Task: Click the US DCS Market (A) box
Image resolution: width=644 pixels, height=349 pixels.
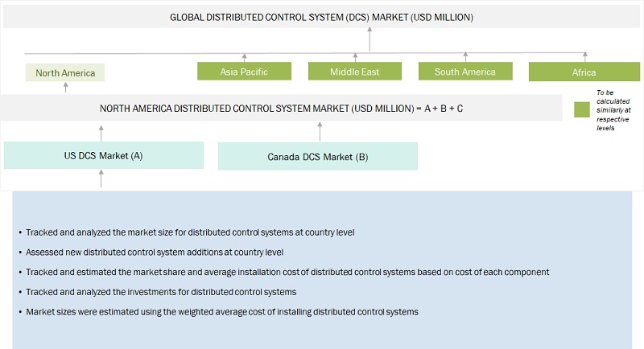Action: coord(103,155)
